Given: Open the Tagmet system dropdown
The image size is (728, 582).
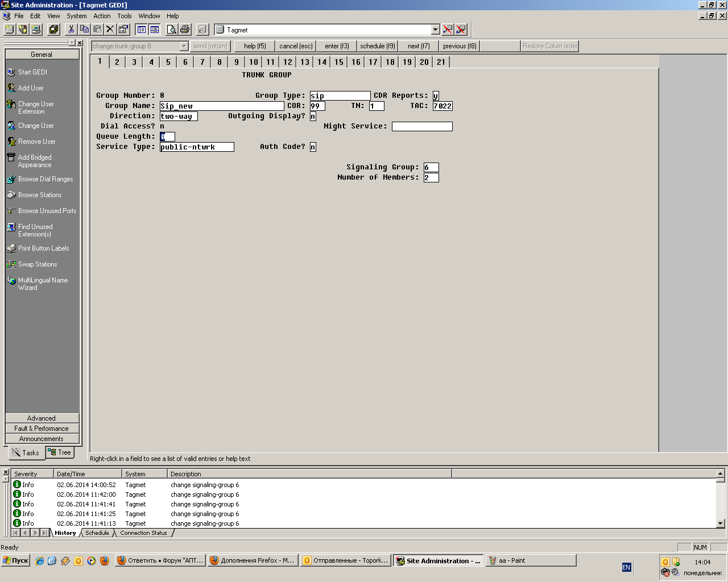Looking at the screenshot, I should click(x=436, y=30).
